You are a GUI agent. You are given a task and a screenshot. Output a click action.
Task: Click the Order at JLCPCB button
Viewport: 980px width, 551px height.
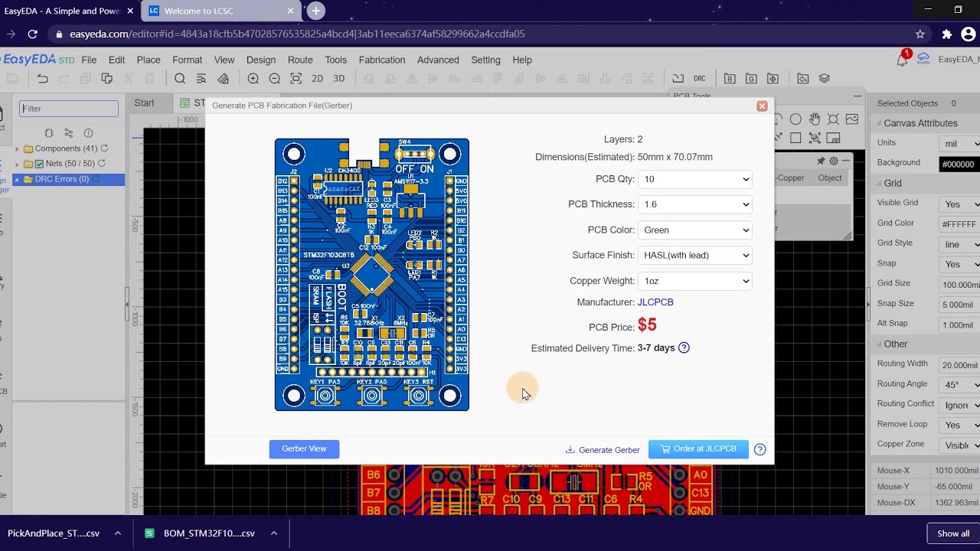point(698,449)
